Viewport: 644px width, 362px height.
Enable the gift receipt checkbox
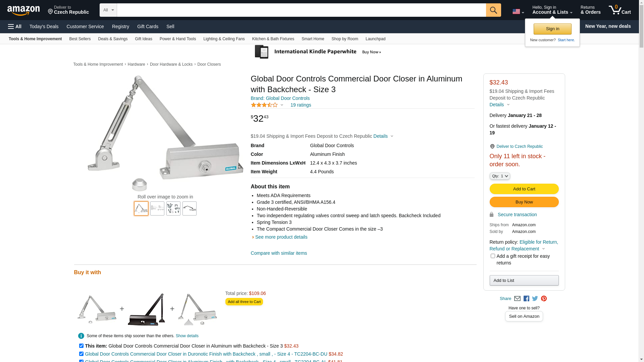click(493, 256)
